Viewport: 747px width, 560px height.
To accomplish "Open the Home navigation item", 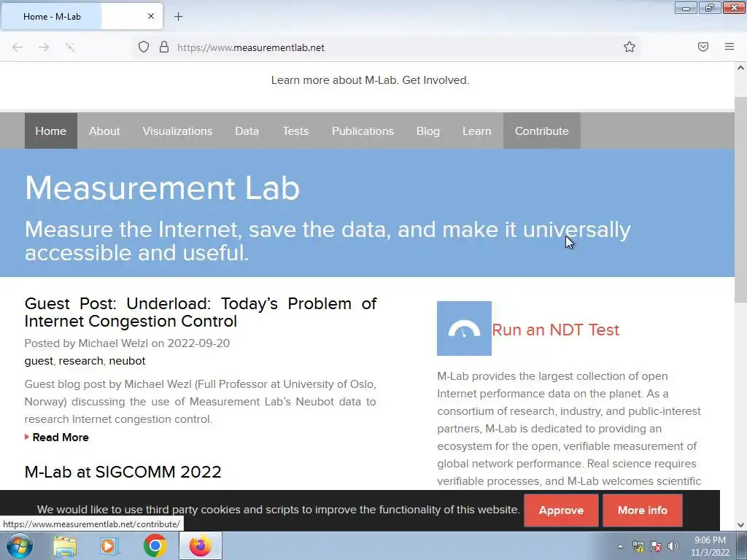I will (50, 131).
